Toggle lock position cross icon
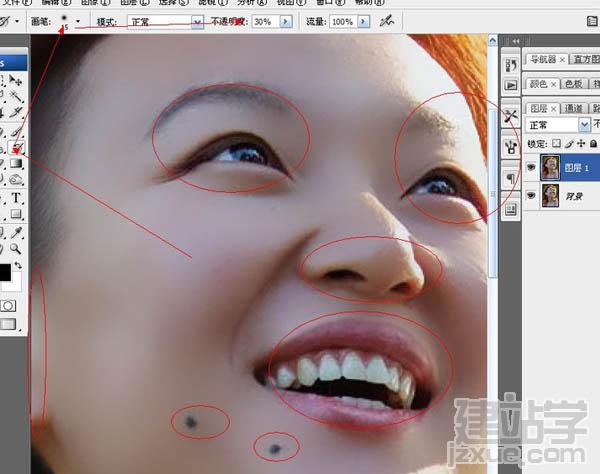The image size is (600, 474). pyautogui.click(x=581, y=143)
